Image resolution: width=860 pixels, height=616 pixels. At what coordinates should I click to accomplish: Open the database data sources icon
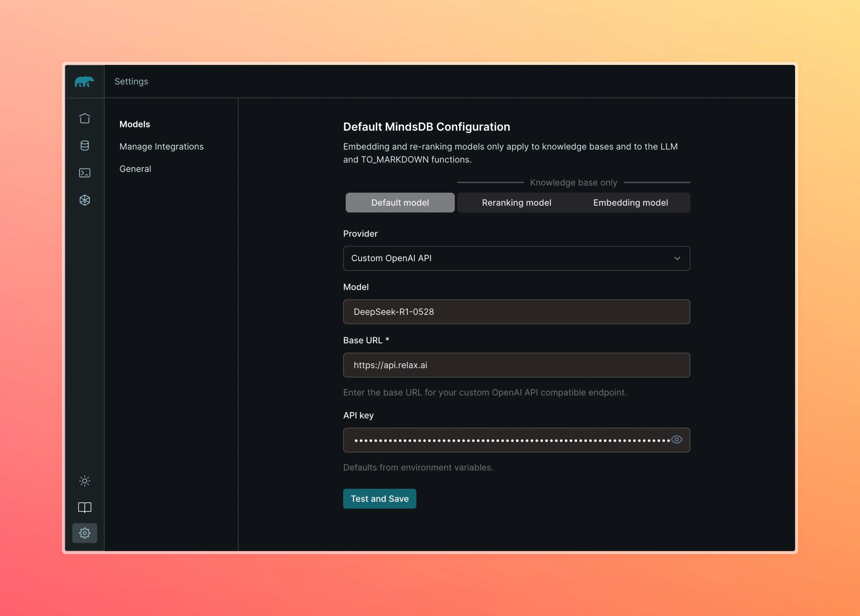coord(85,146)
